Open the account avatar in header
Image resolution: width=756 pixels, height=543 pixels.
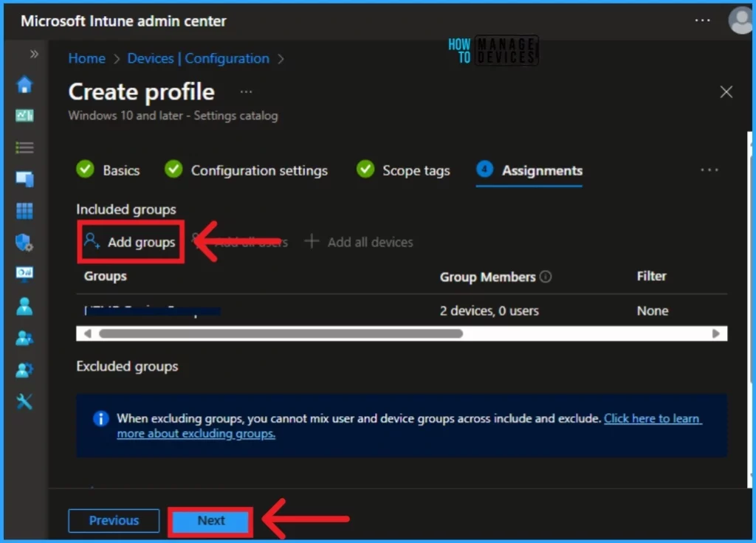(x=740, y=21)
